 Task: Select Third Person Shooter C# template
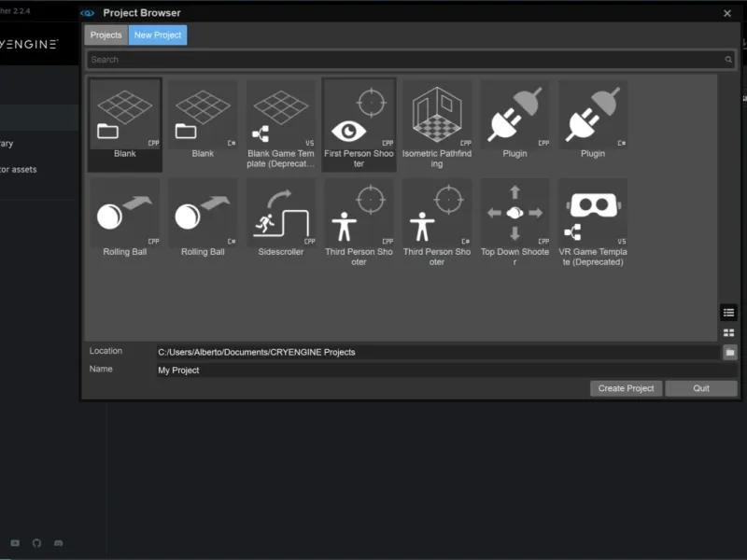(x=437, y=223)
